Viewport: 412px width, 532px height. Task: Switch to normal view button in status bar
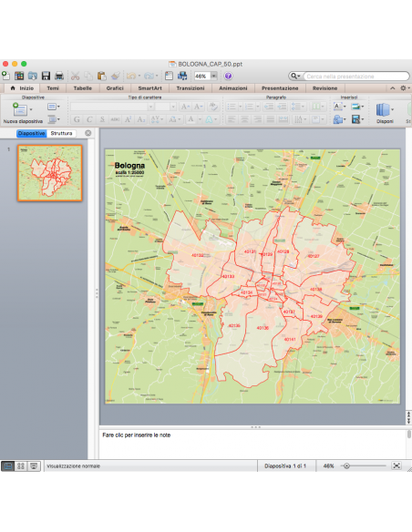pyautogui.click(x=7, y=466)
